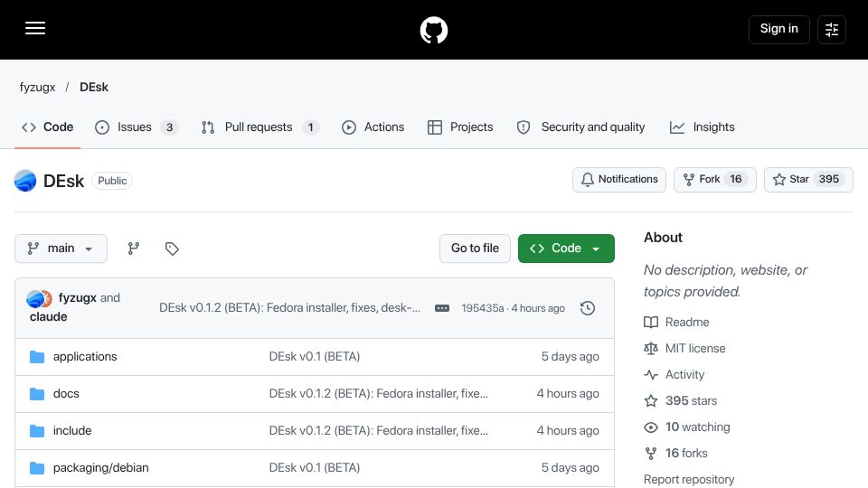Click '4 hours ago' on docs row
Image resolution: width=868 pixels, height=488 pixels.
(x=568, y=394)
